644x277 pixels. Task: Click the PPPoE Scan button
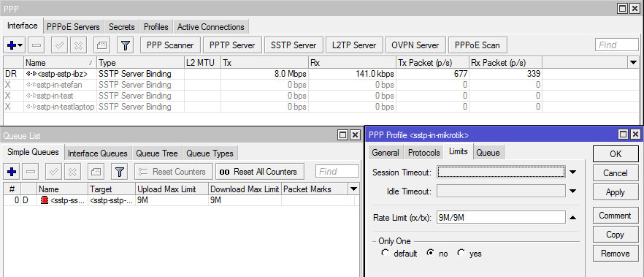coord(478,45)
